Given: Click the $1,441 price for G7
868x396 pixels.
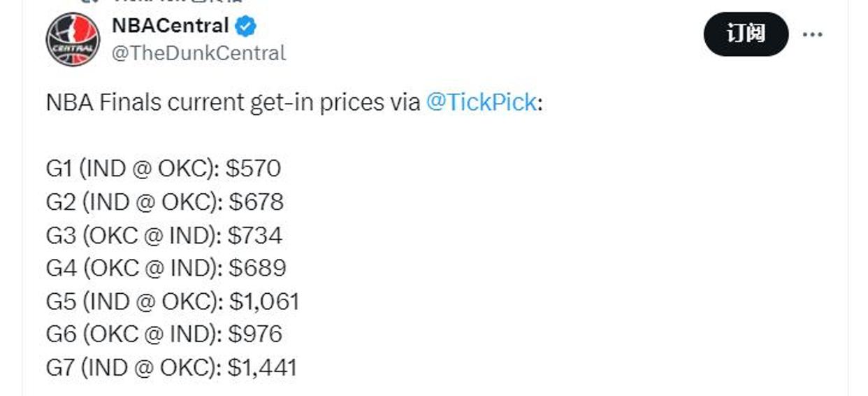Looking at the screenshot, I should coord(263,367).
